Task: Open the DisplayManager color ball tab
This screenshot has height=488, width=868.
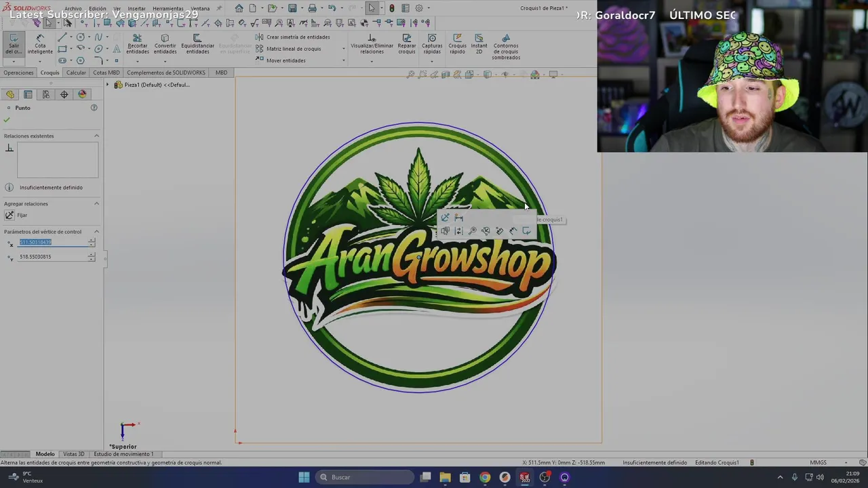Action: point(83,94)
